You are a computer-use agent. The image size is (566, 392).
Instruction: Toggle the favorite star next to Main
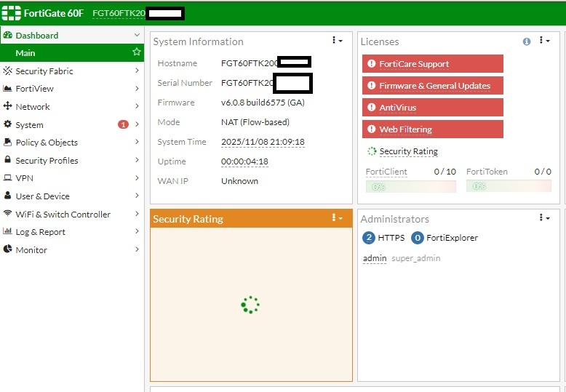pos(137,52)
